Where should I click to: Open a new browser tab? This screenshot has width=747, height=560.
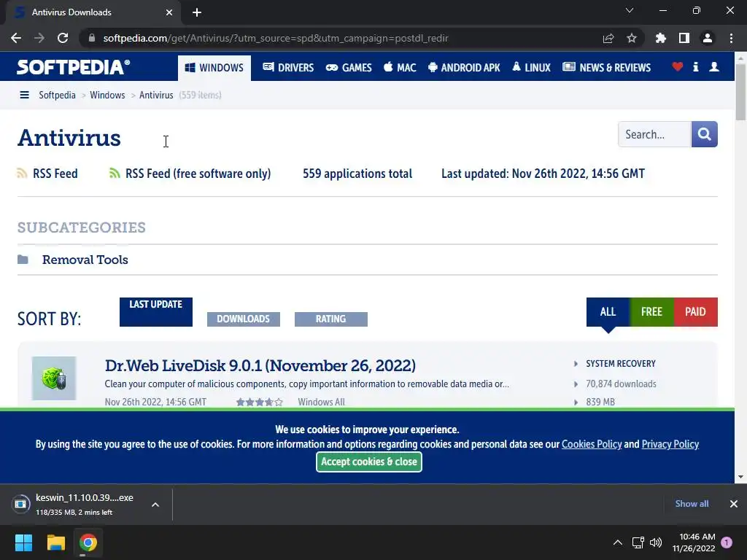tap(197, 12)
